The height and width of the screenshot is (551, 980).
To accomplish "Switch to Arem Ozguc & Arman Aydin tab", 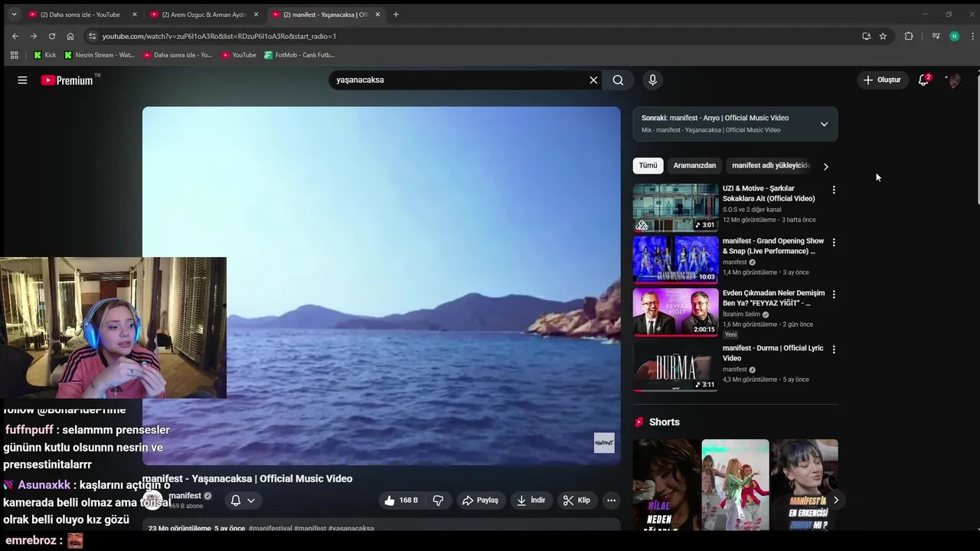I will coord(204,15).
